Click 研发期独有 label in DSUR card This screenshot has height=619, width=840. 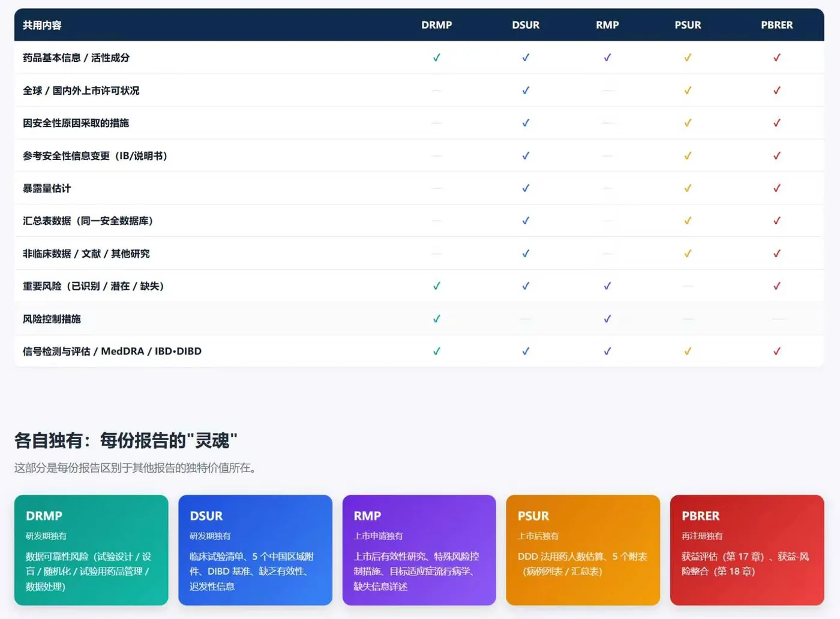click(x=210, y=536)
